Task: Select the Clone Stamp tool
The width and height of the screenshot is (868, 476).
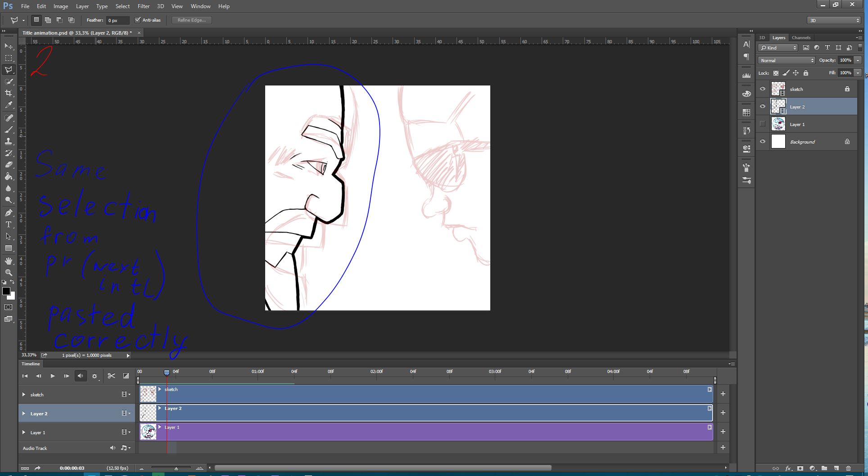Action: (9, 141)
